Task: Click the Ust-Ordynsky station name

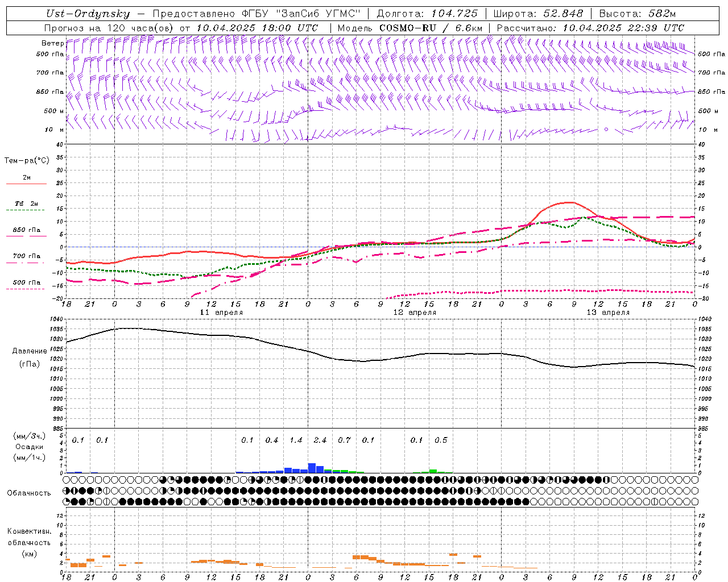Action: pyautogui.click(x=88, y=14)
